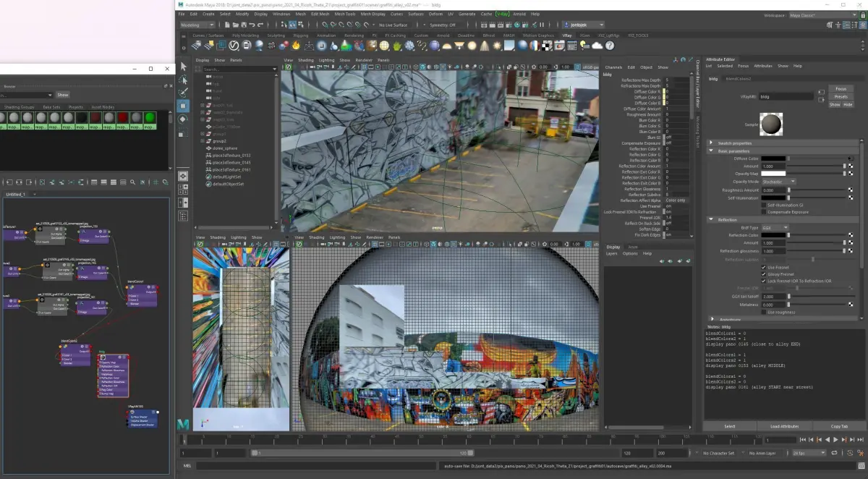This screenshot has height=479, width=868.
Task: Activate the Lasso selection tool
Action: (183, 80)
